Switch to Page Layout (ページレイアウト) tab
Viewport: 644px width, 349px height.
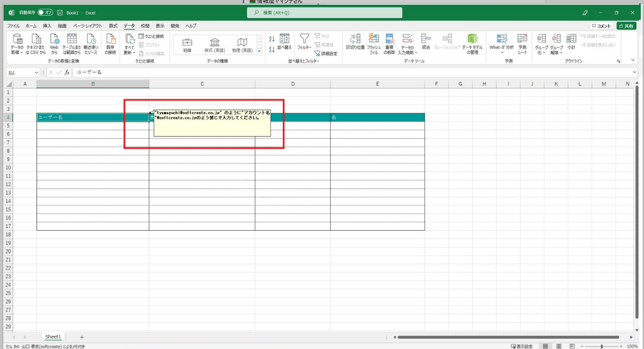(x=88, y=26)
